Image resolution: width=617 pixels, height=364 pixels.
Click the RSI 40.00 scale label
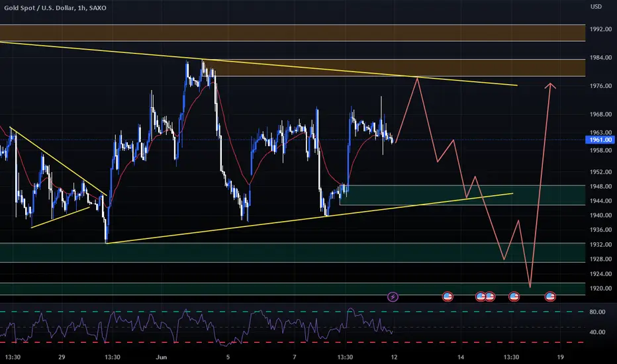pos(597,332)
